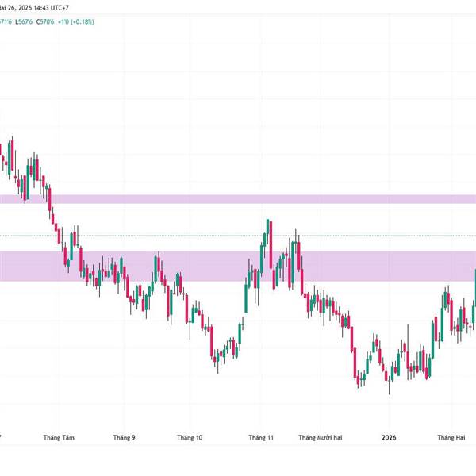Image resolution: width=476 pixels, height=476 pixels.
Task: Click the Tháng 10 axis label
Action: click(x=190, y=437)
